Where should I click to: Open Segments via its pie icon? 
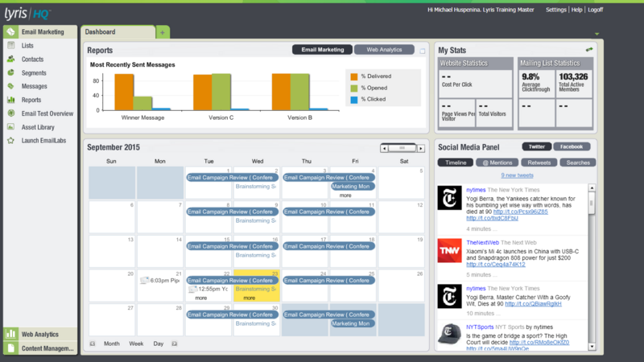pos(10,73)
